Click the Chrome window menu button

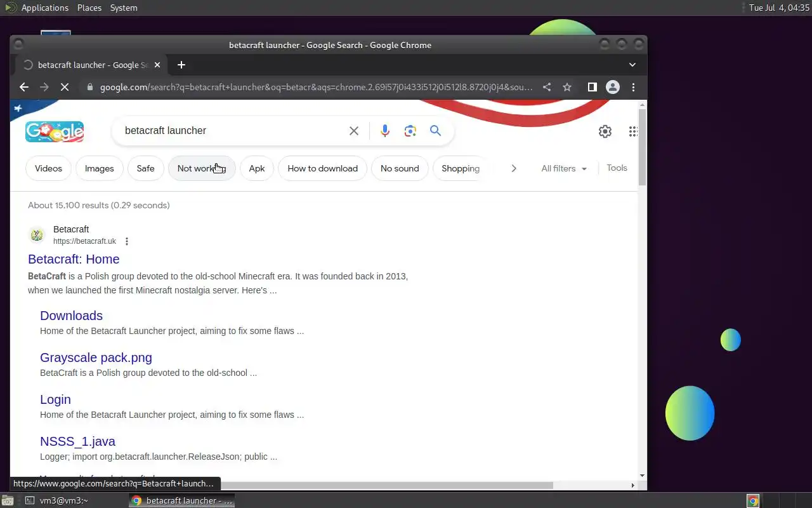point(18,44)
